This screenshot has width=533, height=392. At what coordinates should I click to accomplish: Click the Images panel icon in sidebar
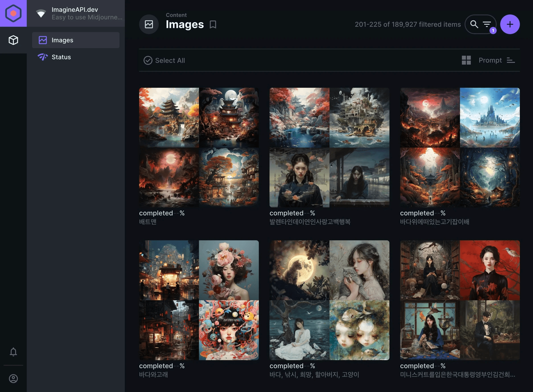click(x=42, y=40)
